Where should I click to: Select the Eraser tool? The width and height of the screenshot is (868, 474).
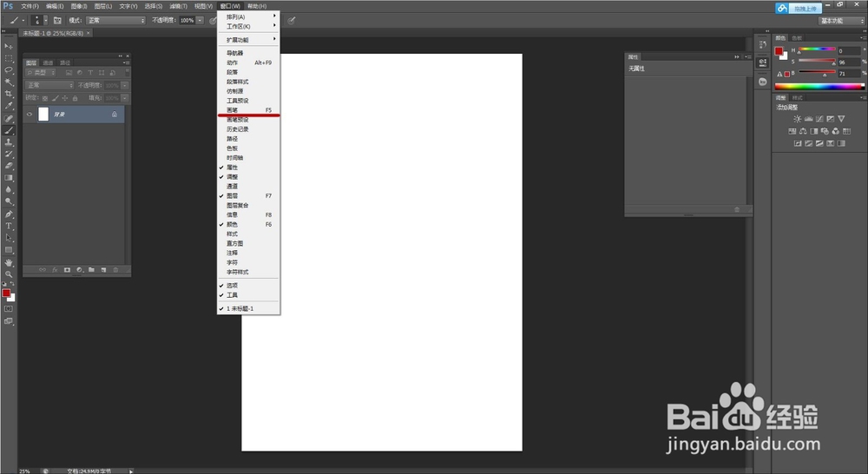point(9,166)
